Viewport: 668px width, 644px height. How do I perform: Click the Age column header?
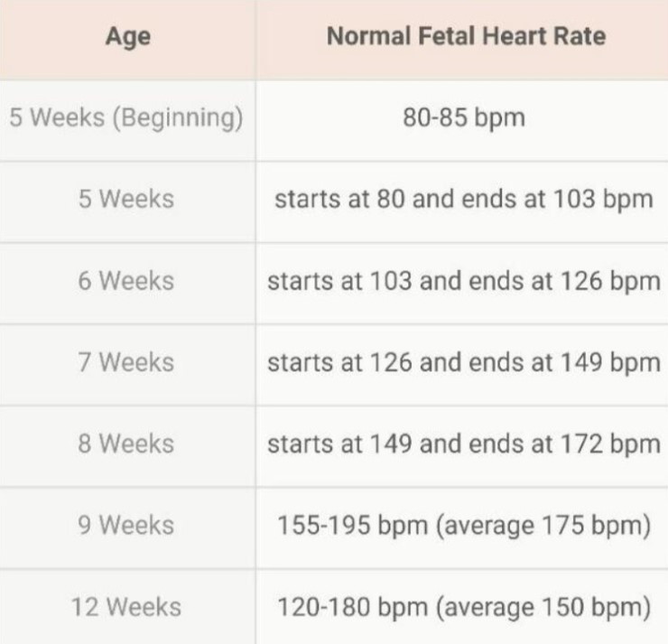pos(127,37)
